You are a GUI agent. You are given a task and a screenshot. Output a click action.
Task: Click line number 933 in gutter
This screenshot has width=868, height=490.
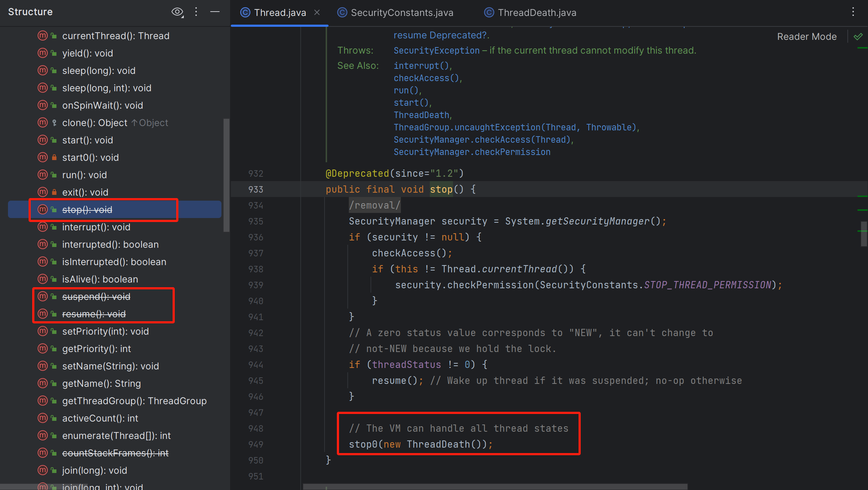pos(255,189)
